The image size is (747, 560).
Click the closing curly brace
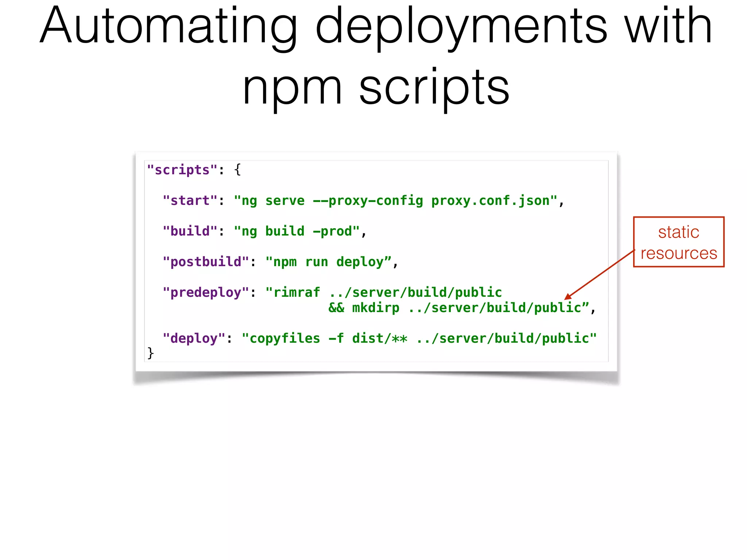tap(150, 353)
